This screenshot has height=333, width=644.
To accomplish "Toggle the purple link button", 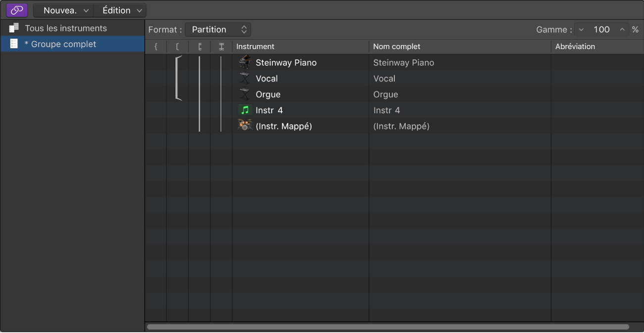I will 17,10.
